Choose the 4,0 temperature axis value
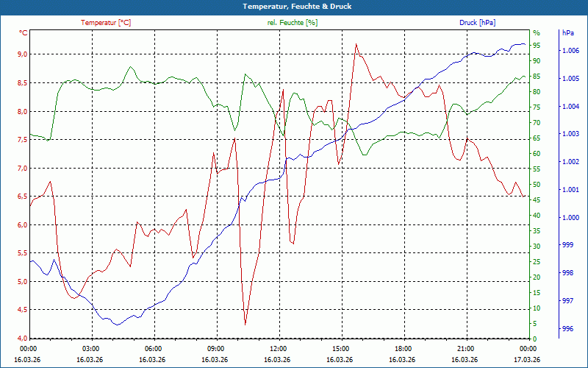Image resolution: width=588 pixels, height=368 pixels. coord(23,338)
